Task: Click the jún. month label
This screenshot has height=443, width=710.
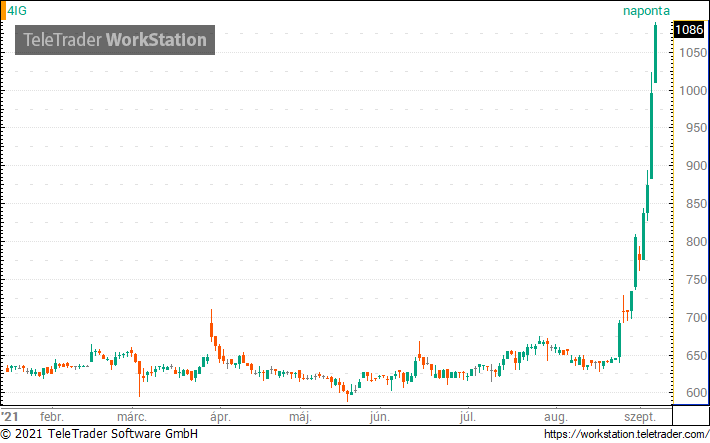Action: click(379, 417)
